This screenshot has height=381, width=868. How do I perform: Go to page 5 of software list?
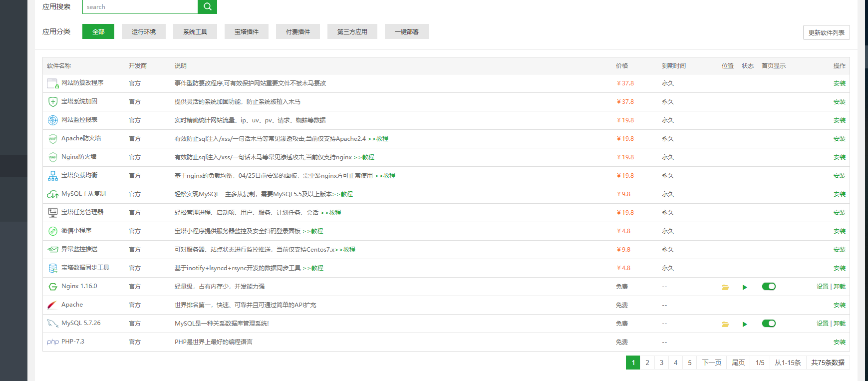[690, 363]
